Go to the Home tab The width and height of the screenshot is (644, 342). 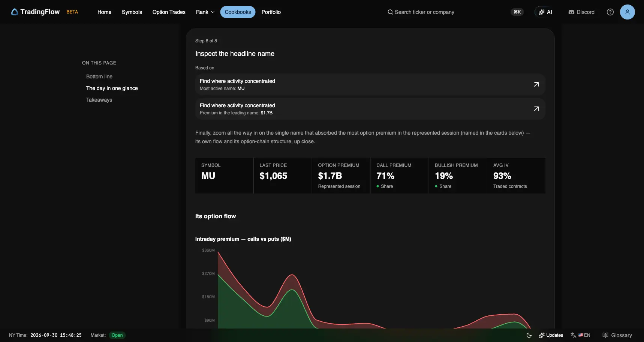tap(104, 12)
